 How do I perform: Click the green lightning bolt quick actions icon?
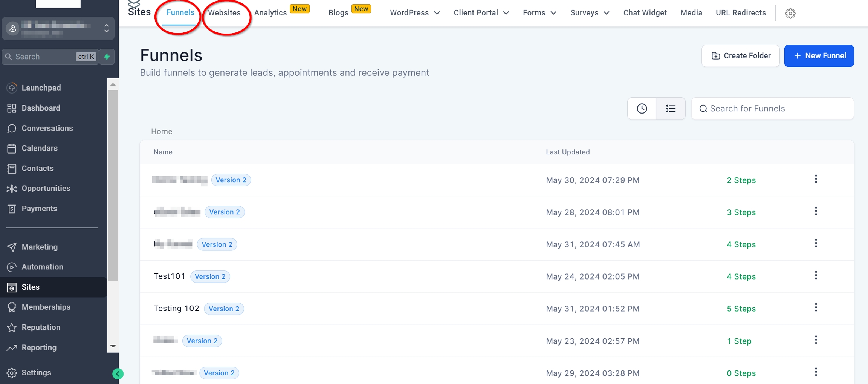(107, 57)
